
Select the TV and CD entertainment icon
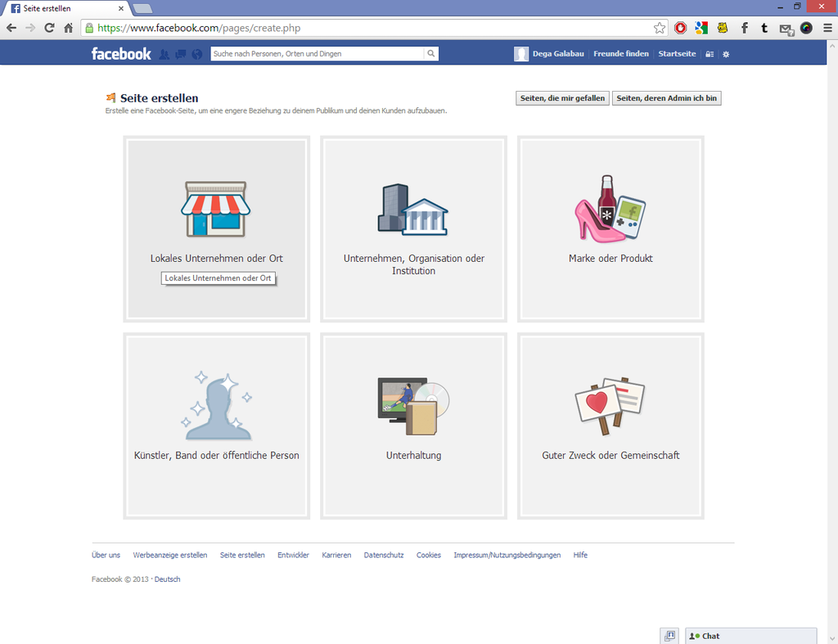[x=413, y=405]
